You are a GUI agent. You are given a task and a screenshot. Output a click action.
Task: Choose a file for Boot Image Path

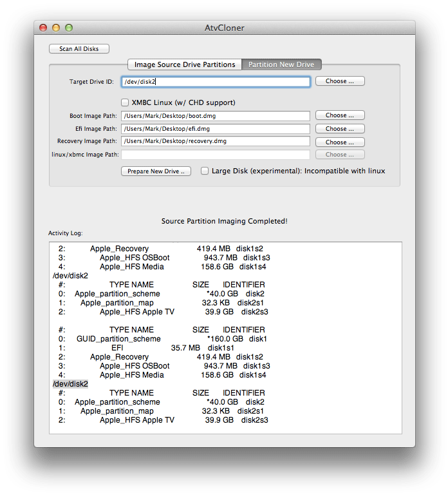tap(340, 115)
